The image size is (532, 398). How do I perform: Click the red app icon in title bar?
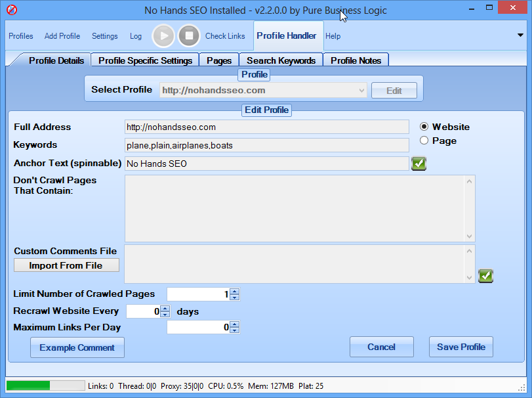coord(12,11)
